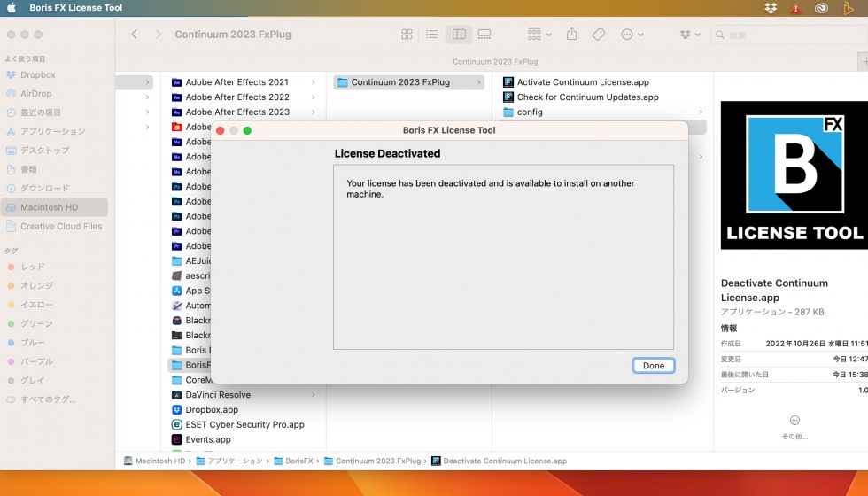Viewport: 868px width, 496px height.
Task: Select the グレイ tag
Action: pos(54,380)
